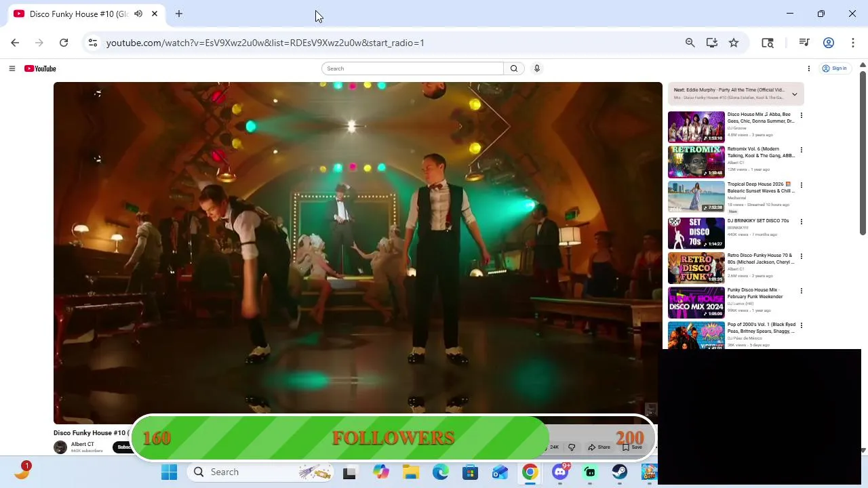Open Retro Disco-Funky House 70 & 80s video
868x488 pixels.
761,259
